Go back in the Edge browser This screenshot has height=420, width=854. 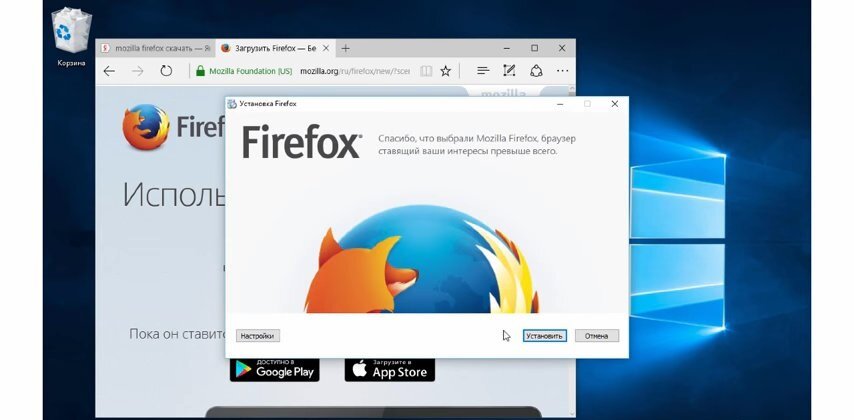coord(109,71)
